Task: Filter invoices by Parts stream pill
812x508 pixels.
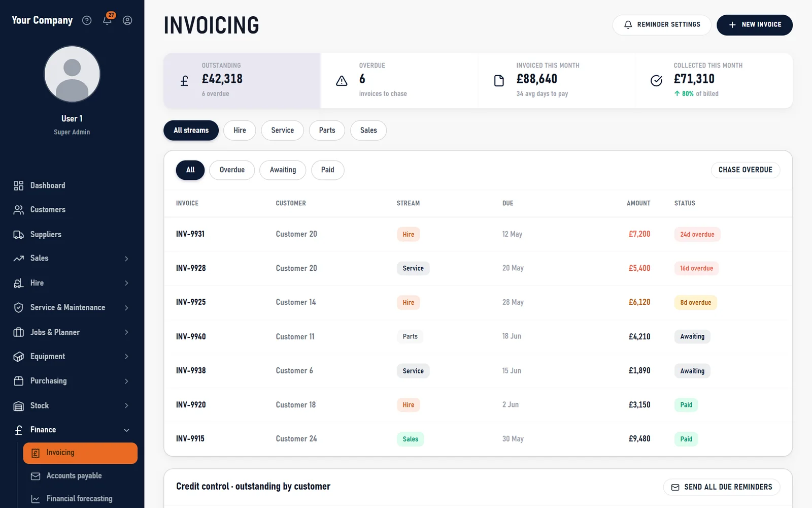Action: (327, 131)
